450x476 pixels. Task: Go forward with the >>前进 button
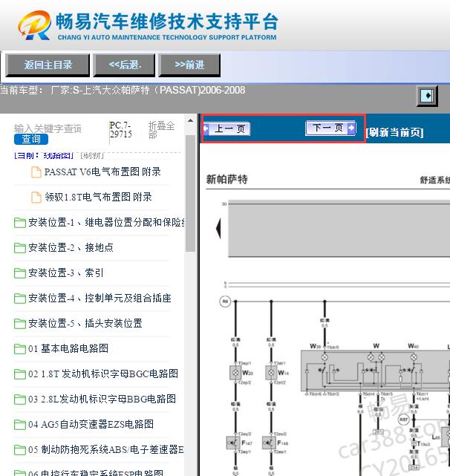coord(189,65)
